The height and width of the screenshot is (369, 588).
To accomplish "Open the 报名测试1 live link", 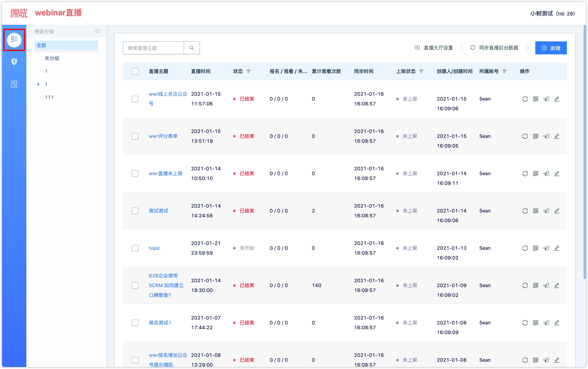I will tap(160, 323).
